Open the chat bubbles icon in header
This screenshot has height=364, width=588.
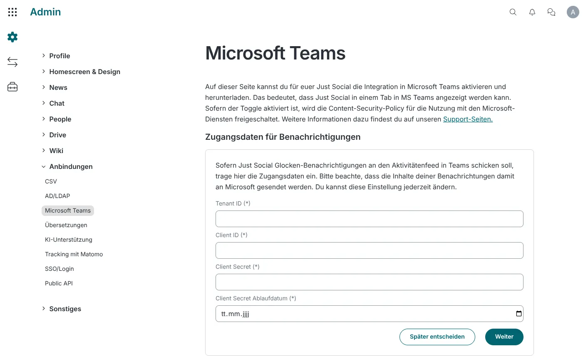pyautogui.click(x=551, y=12)
